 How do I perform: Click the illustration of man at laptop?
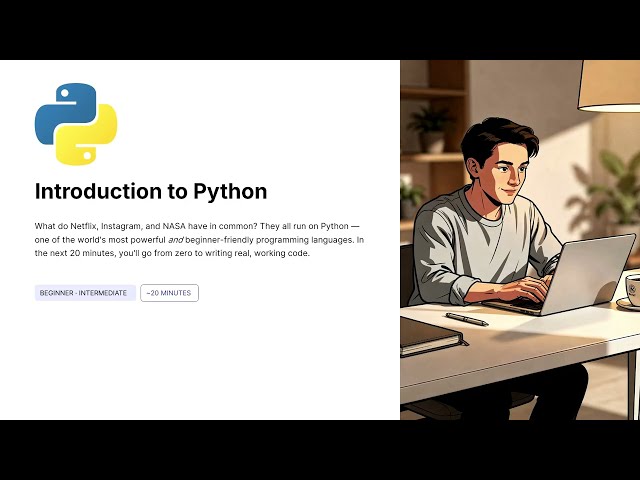(x=520, y=240)
